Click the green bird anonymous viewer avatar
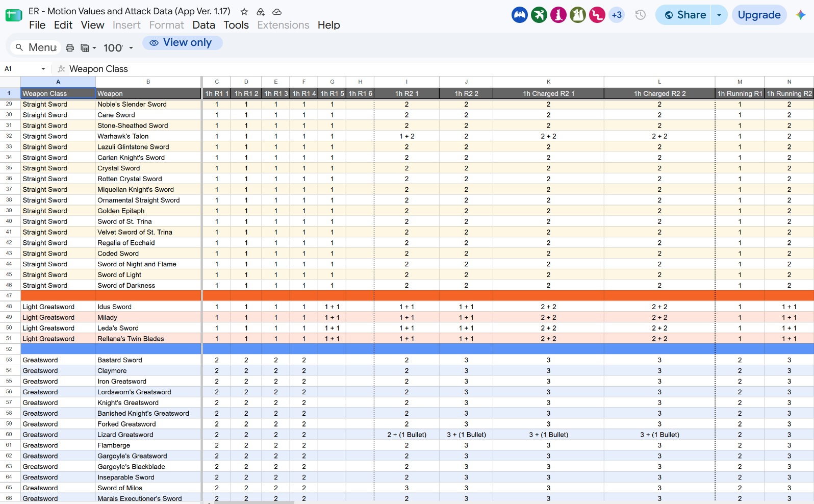814x504 pixels. coord(539,15)
